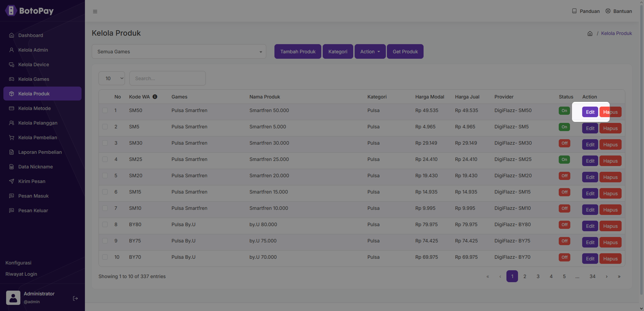Tick the checkbox for row SM10

[x=105, y=208]
